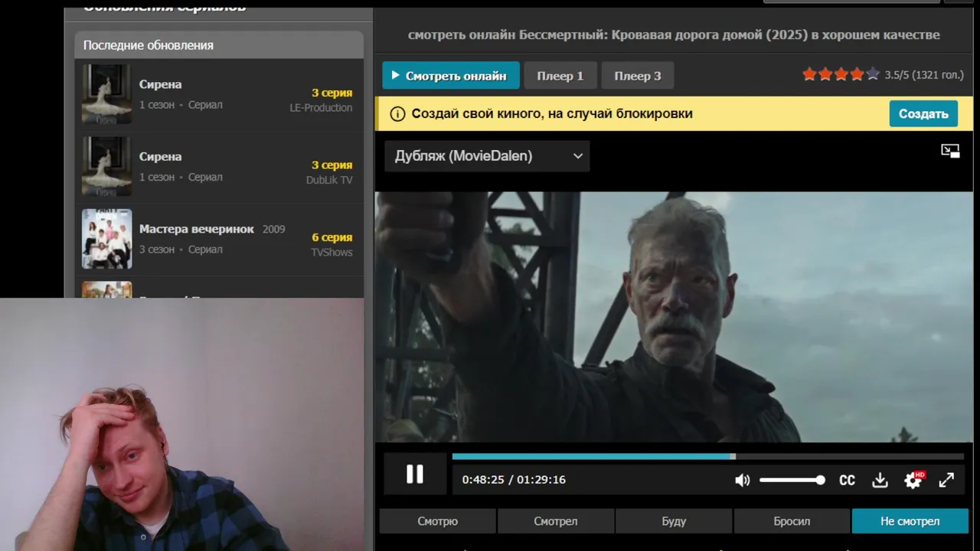Click the video frame of the movie
The height and width of the screenshot is (551, 980).
[x=674, y=317]
